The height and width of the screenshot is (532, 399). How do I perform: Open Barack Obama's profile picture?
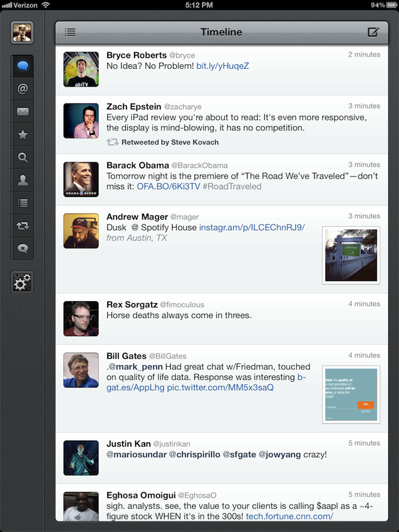tap(81, 180)
